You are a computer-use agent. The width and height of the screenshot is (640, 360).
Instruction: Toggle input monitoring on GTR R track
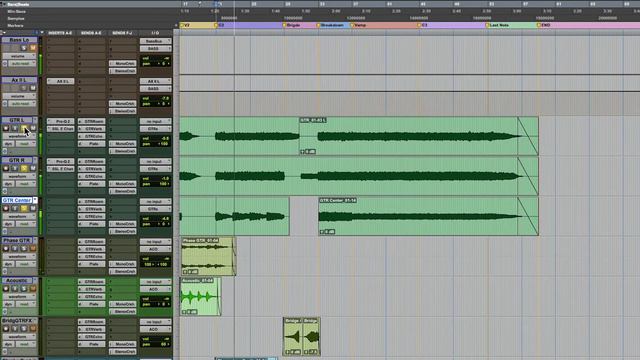(15, 168)
